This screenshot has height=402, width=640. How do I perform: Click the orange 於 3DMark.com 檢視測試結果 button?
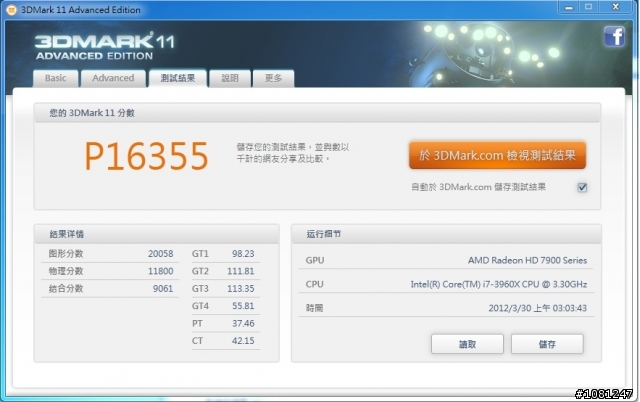497,155
